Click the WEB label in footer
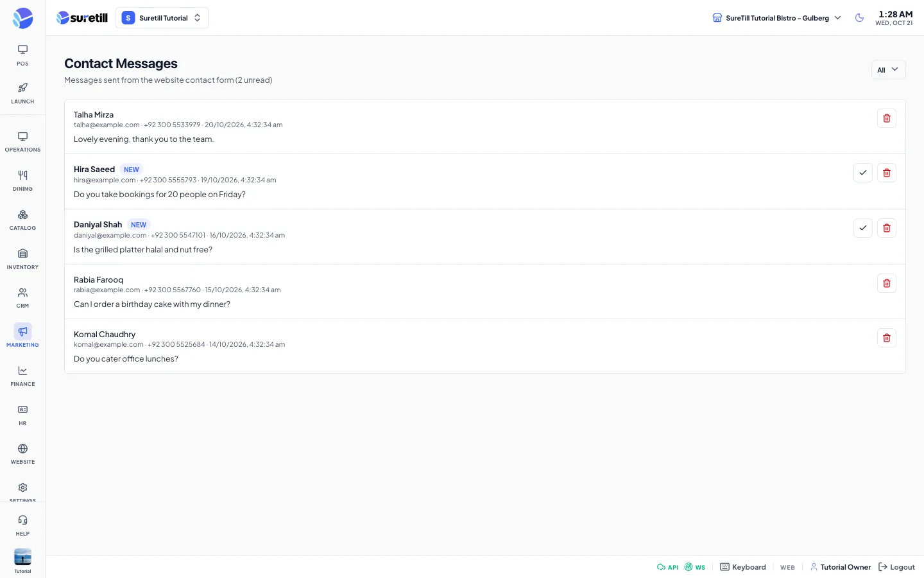 (787, 568)
